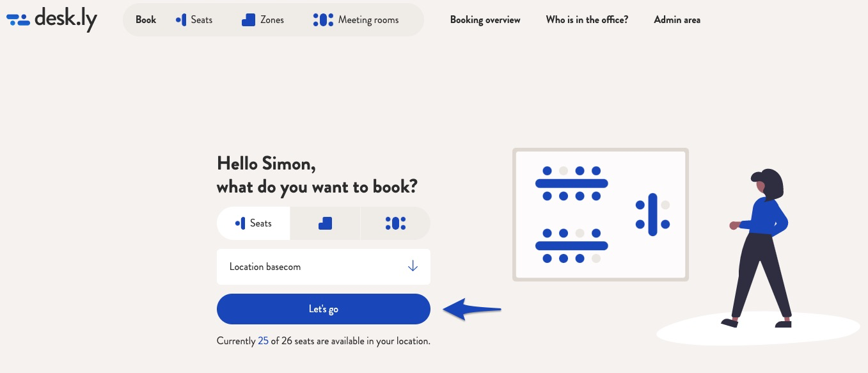Click the Let's go button
Screen dimensions: 868x373
tap(324, 309)
